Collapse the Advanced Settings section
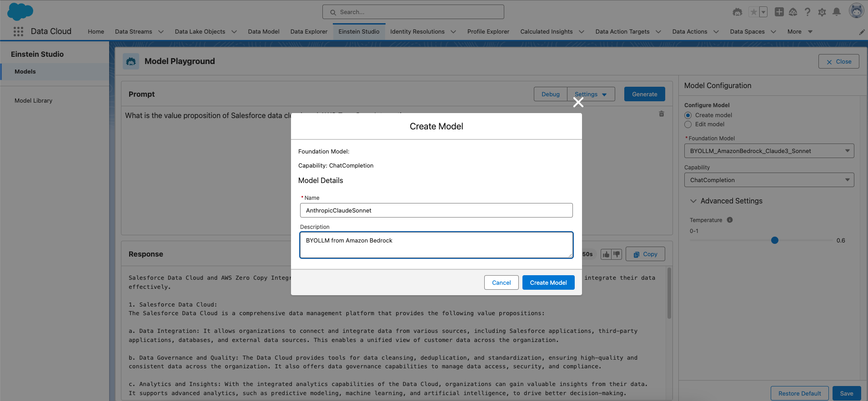The height and width of the screenshot is (401, 868). [x=693, y=201]
